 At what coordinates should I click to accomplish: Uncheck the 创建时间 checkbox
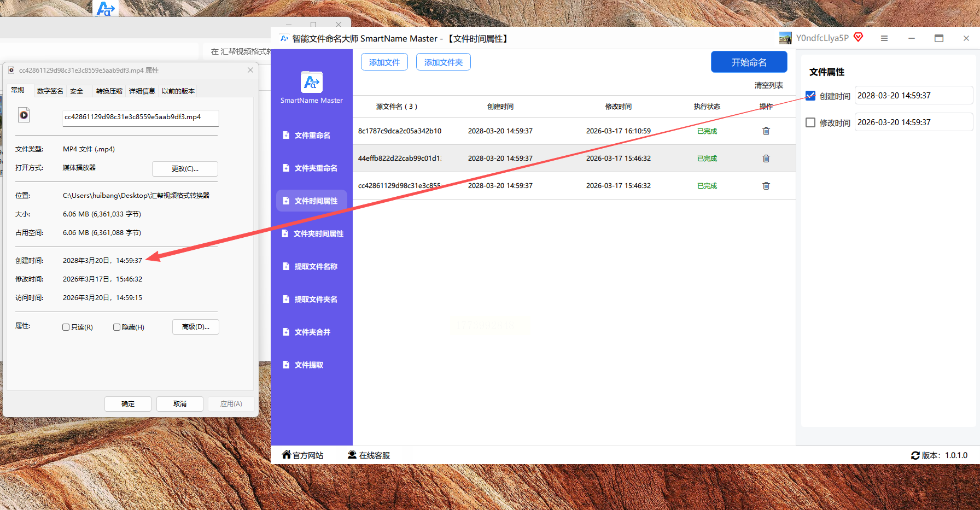coord(810,96)
